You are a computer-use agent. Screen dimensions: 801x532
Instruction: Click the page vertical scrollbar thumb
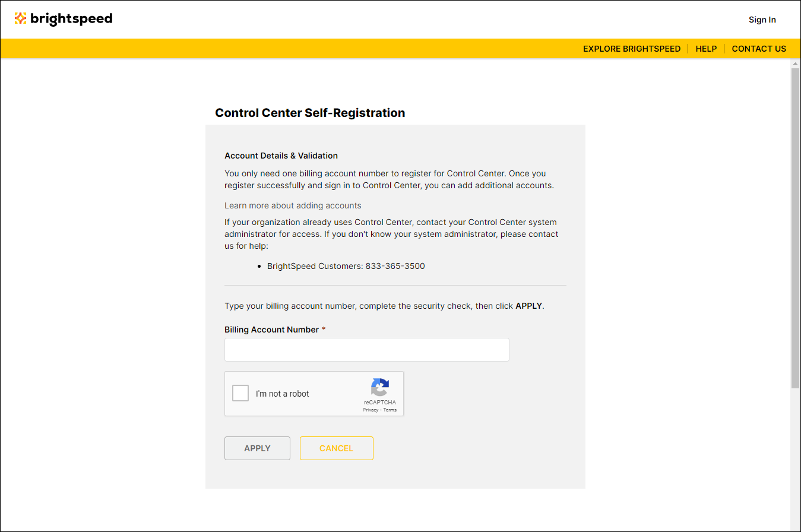[796, 228]
